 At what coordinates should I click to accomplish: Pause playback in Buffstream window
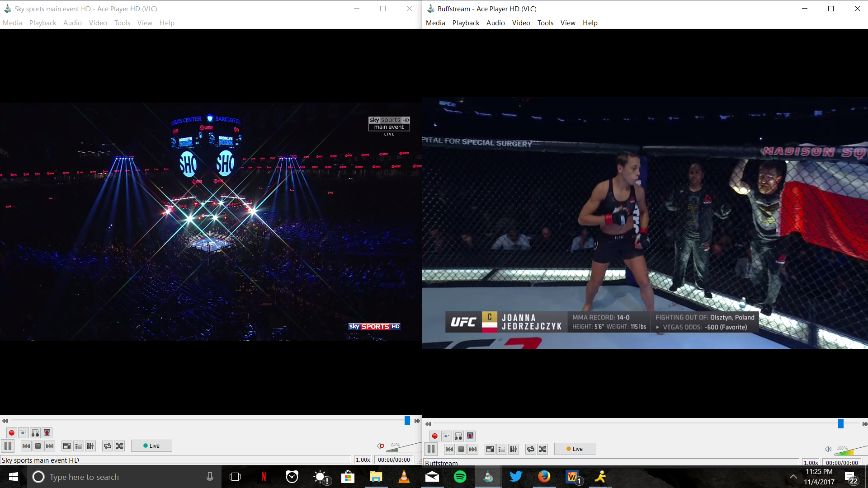431,449
